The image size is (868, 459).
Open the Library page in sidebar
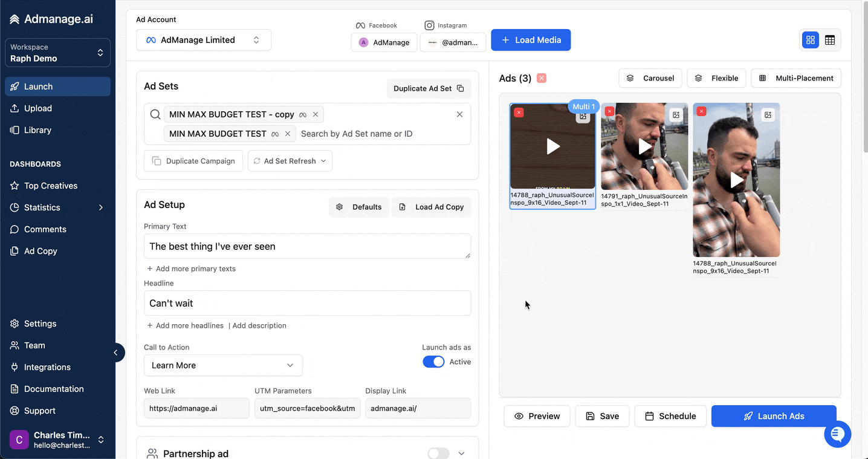pyautogui.click(x=57, y=130)
